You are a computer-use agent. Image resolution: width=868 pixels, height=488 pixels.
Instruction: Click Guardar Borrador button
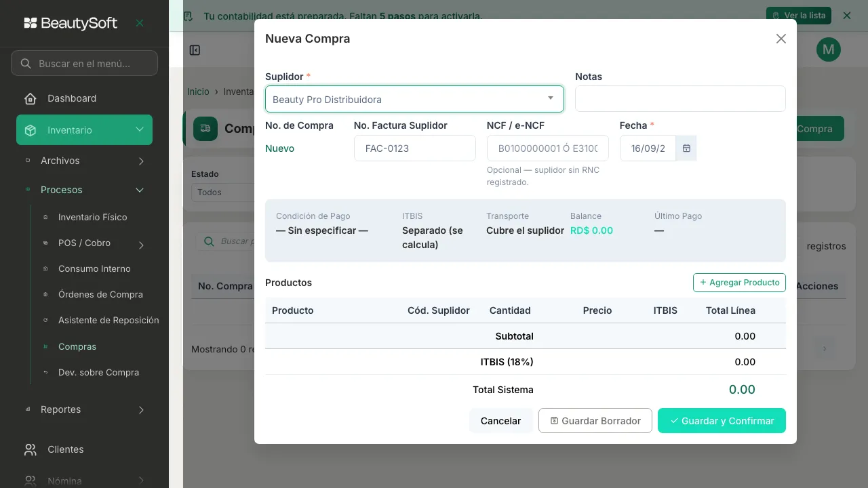[x=595, y=421]
